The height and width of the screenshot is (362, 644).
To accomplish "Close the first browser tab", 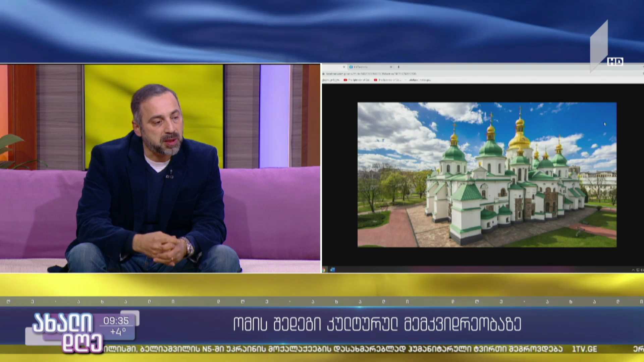I will click(344, 67).
